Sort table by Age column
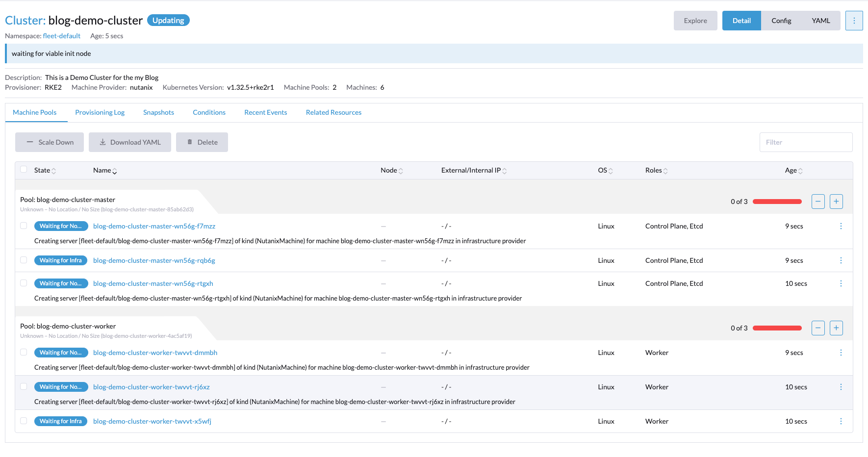The image size is (868, 457). tap(794, 171)
